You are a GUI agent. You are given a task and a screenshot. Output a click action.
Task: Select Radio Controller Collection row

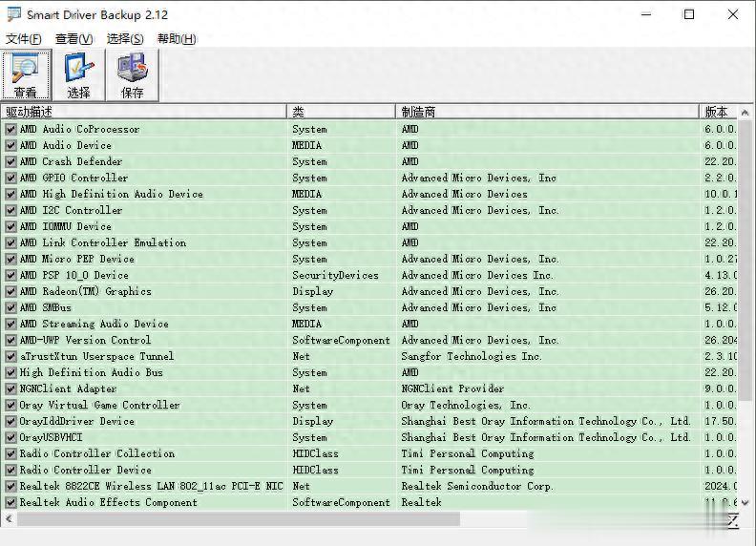368,453
